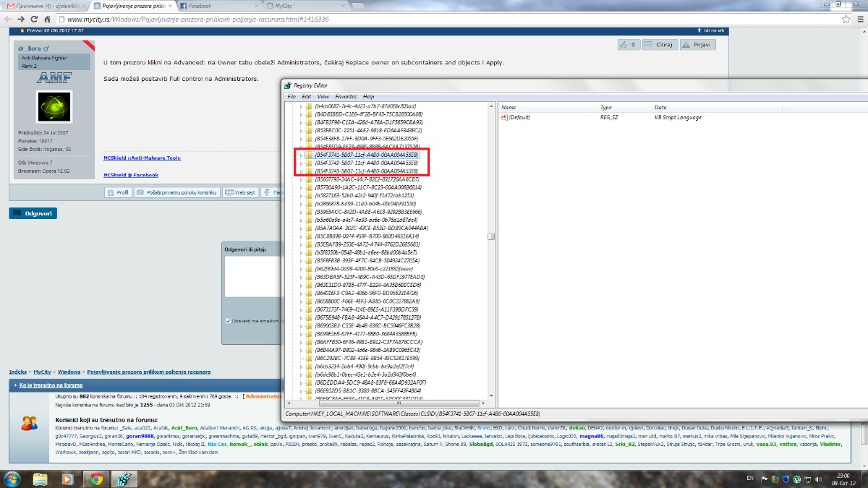Open the Registry Editor Edit menu
868x488 pixels.
click(307, 96)
